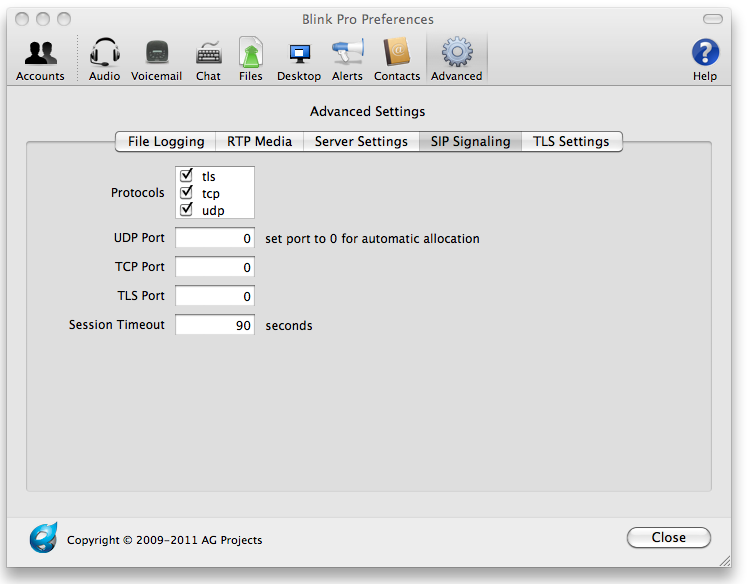This screenshot has width=751, height=584.
Task: Click the 'TCP Port' label
Action: 139,267
